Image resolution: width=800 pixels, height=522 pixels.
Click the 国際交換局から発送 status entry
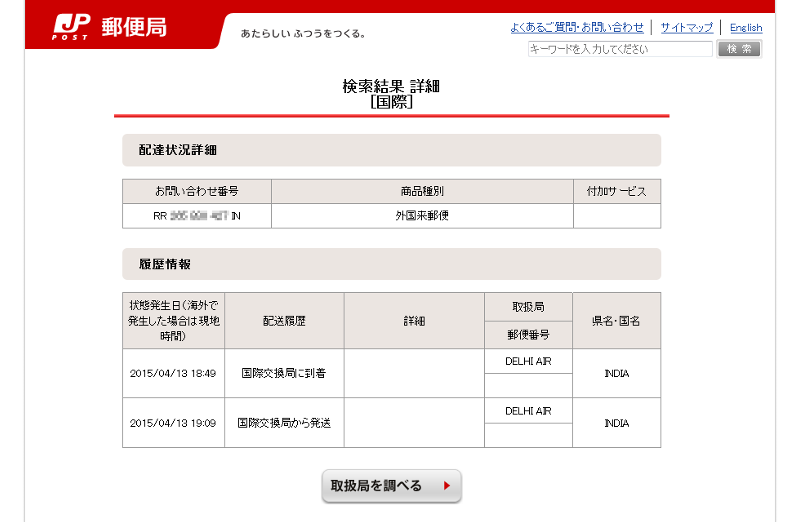(x=284, y=423)
